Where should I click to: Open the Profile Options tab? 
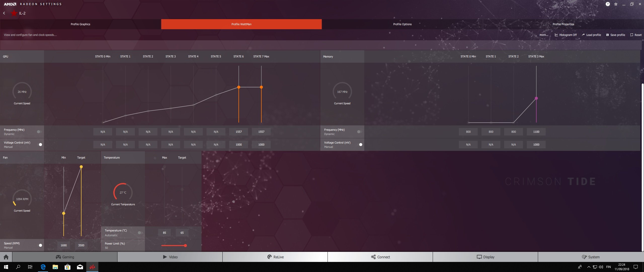tap(402, 24)
